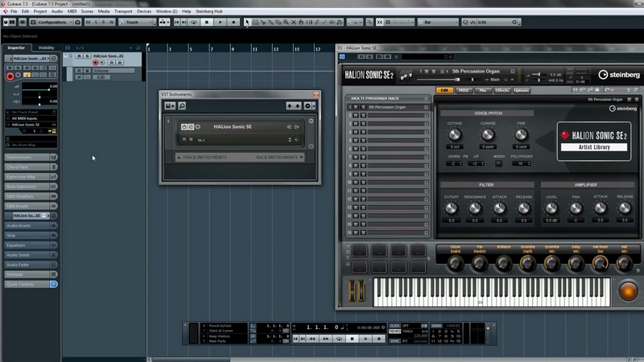Select the Play speaker tool in toolbar

tap(332, 23)
